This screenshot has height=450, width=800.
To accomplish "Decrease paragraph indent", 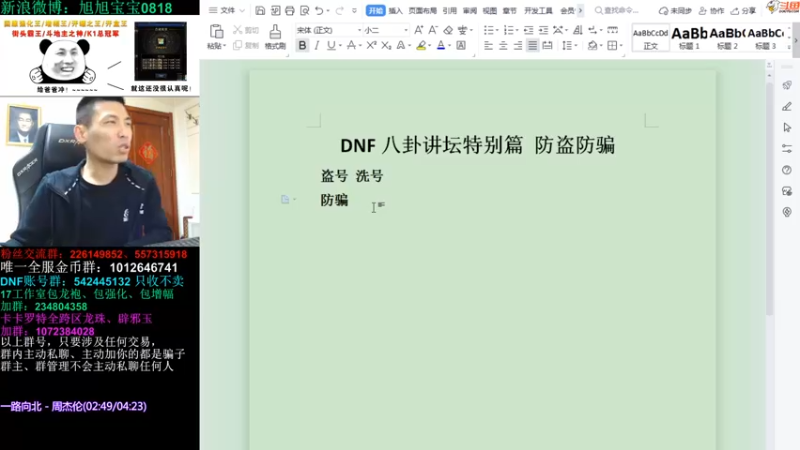I will point(529,30).
